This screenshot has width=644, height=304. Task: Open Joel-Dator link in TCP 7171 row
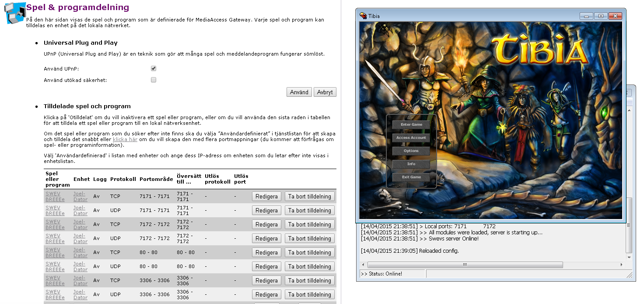click(x=80, y=196)
